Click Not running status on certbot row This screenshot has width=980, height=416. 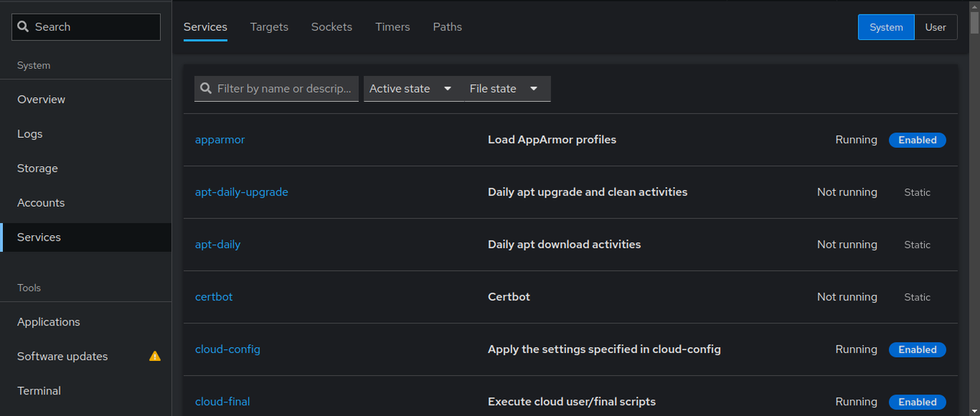point(847,296)
